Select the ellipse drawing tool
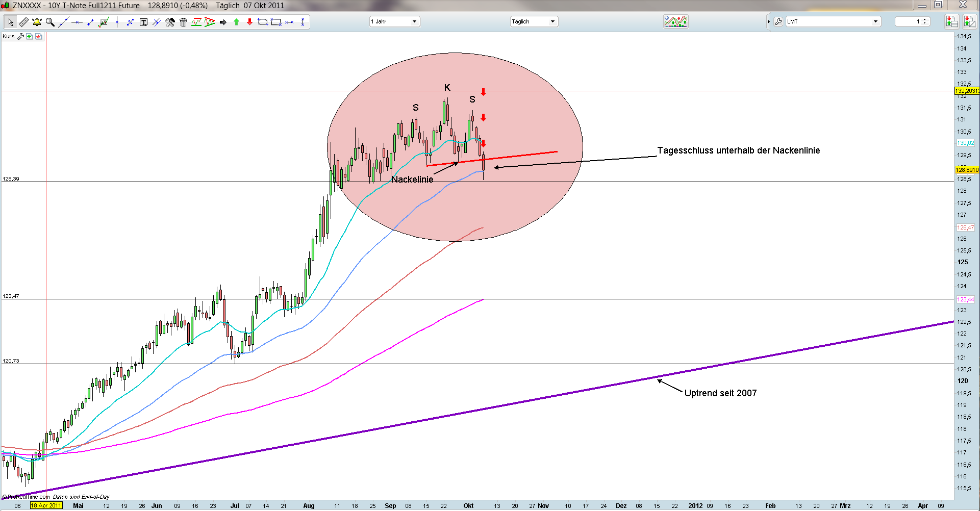 (263, 22)
